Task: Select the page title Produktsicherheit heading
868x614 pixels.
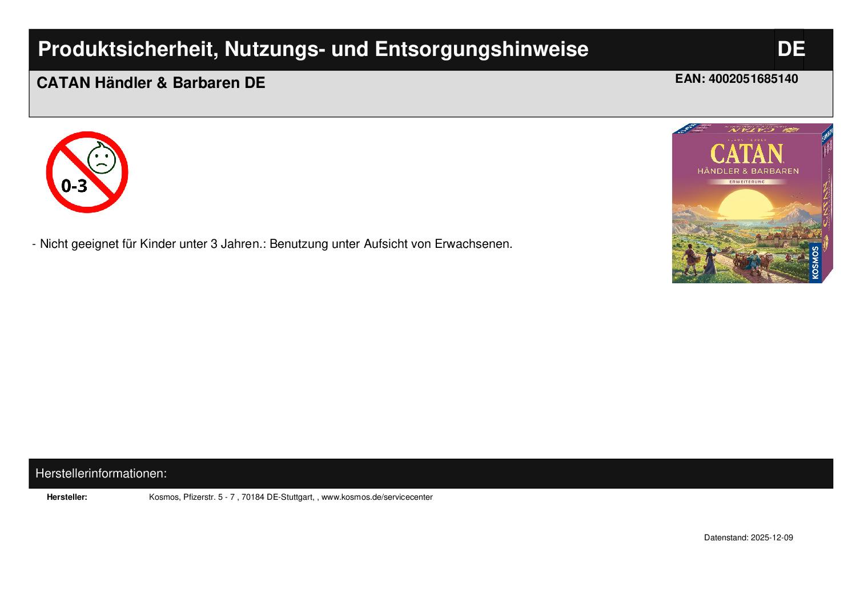Action: 313,50
